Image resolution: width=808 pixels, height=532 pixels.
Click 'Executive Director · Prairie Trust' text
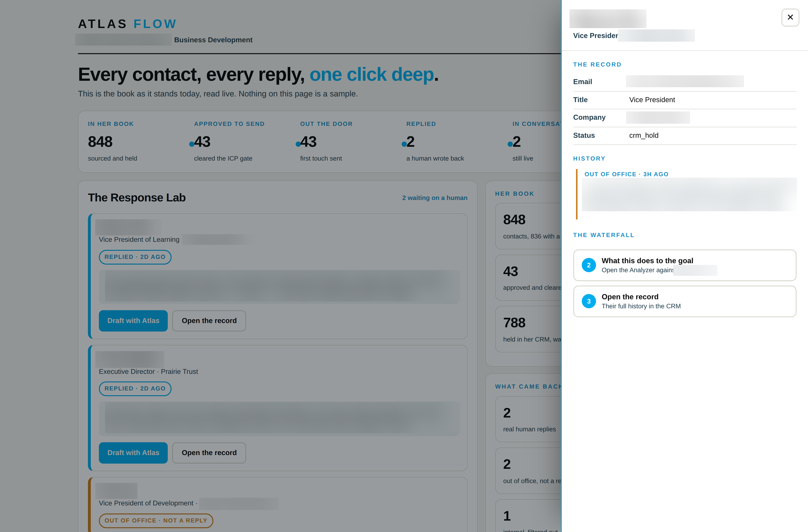point(148,371)
